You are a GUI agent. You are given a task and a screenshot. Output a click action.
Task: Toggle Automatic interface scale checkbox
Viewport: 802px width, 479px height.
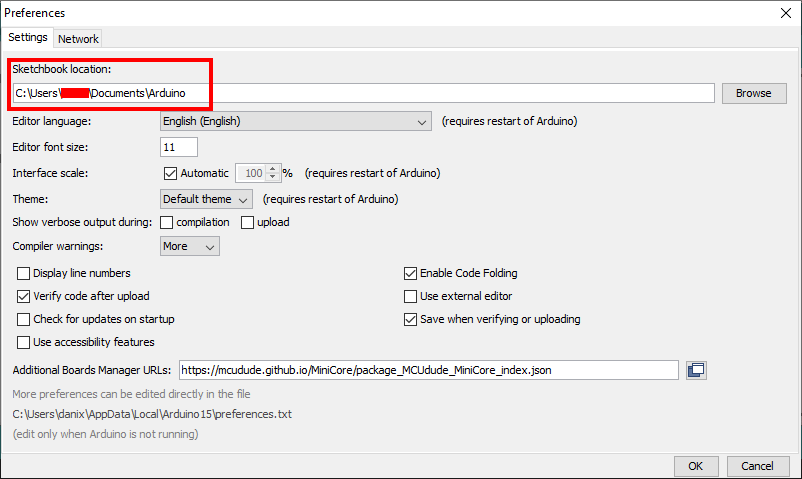(170, 173)
